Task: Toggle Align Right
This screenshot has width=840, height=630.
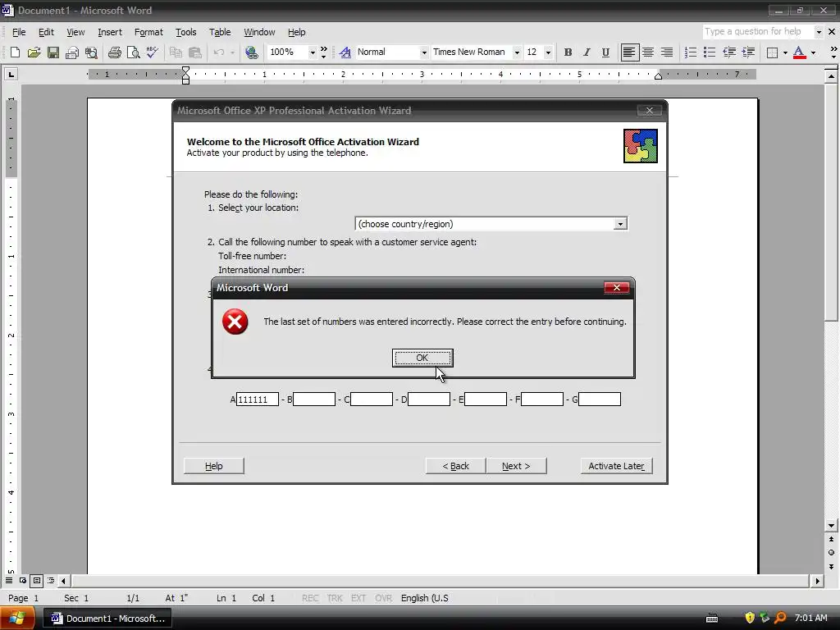Action: (x=667, y=52)
